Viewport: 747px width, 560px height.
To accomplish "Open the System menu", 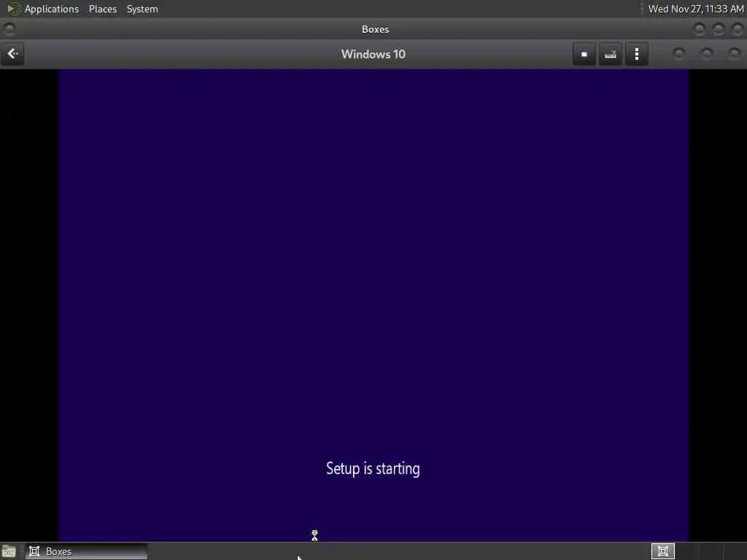I will pos(142,9).
